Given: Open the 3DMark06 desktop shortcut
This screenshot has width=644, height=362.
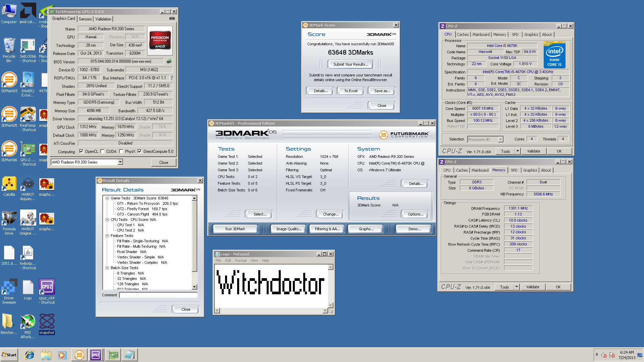Looking at the screenshot, I should 9,152.
